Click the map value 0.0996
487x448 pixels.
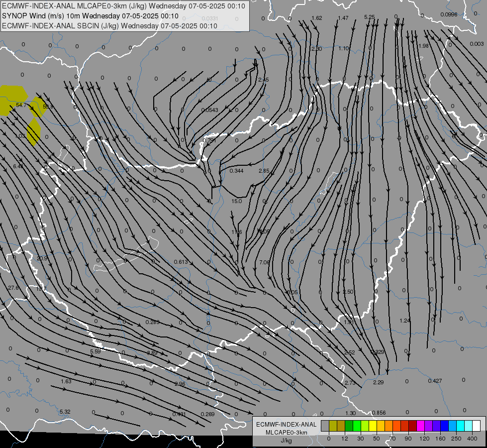pos(449,14)
